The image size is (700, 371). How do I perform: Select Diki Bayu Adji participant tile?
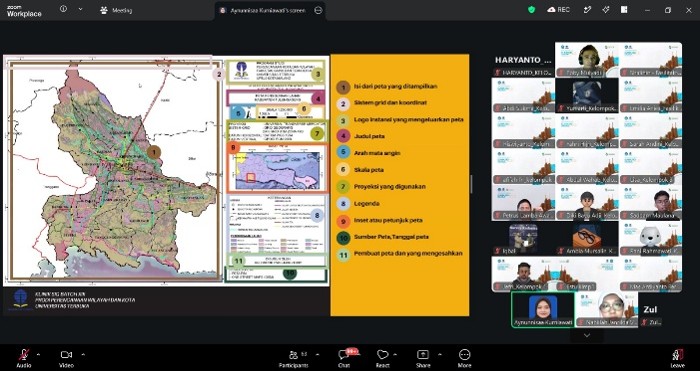pos(587,203)
